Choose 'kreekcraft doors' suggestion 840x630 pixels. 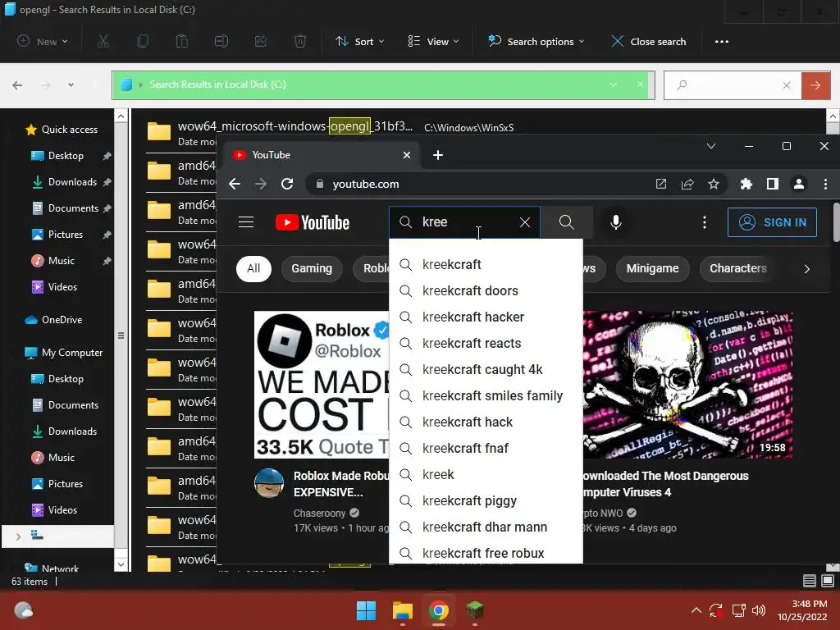[x=486, y=291]
